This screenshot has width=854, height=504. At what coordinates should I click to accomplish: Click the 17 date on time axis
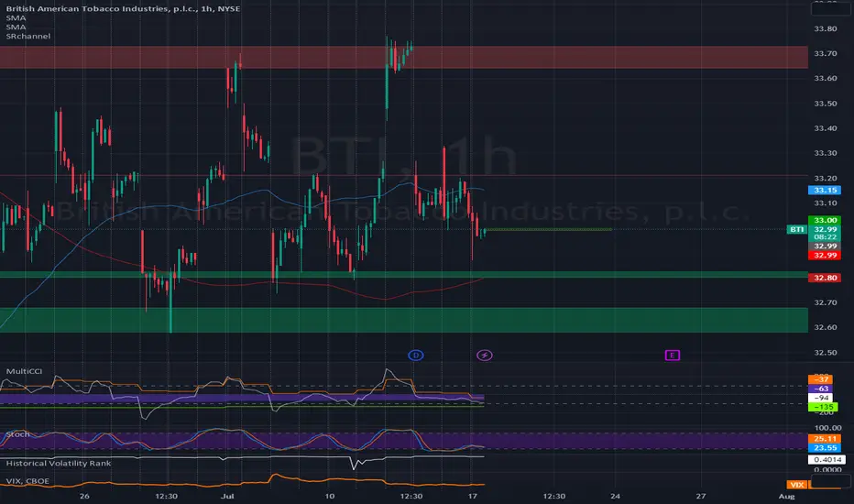(472, 497)
